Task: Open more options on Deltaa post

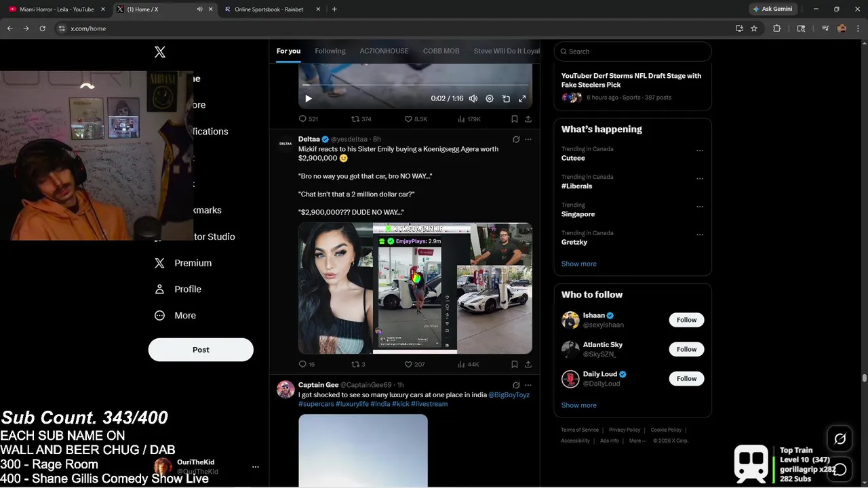Action: pyautogui.click(x=528, y=139)
